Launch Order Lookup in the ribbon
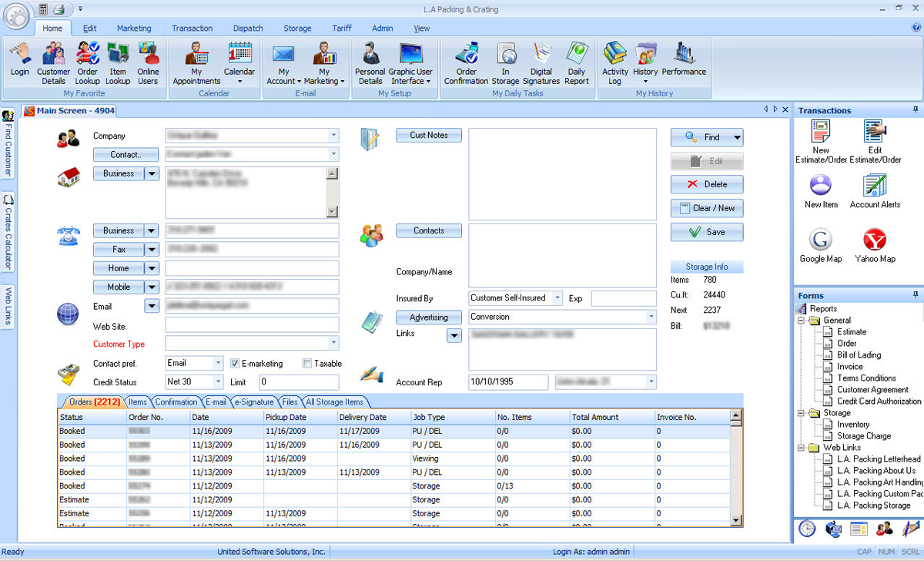The image size is (924, 561). pos(87,63)
